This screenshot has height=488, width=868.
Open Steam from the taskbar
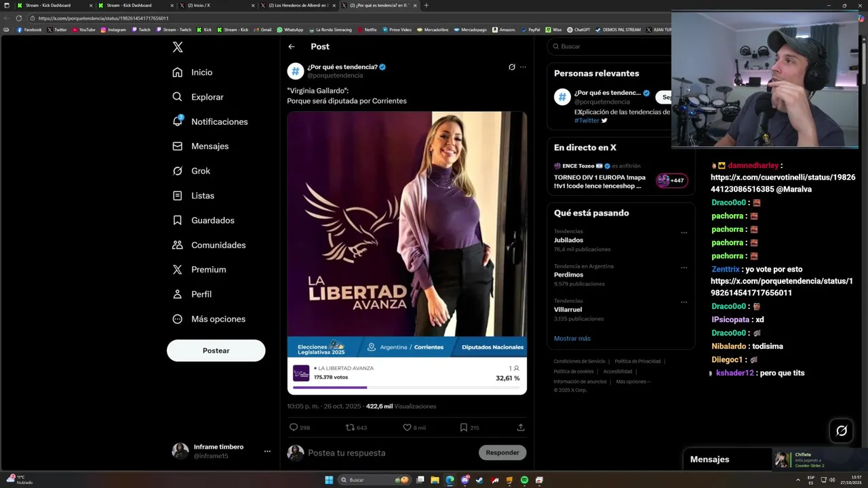click(479, 480)
